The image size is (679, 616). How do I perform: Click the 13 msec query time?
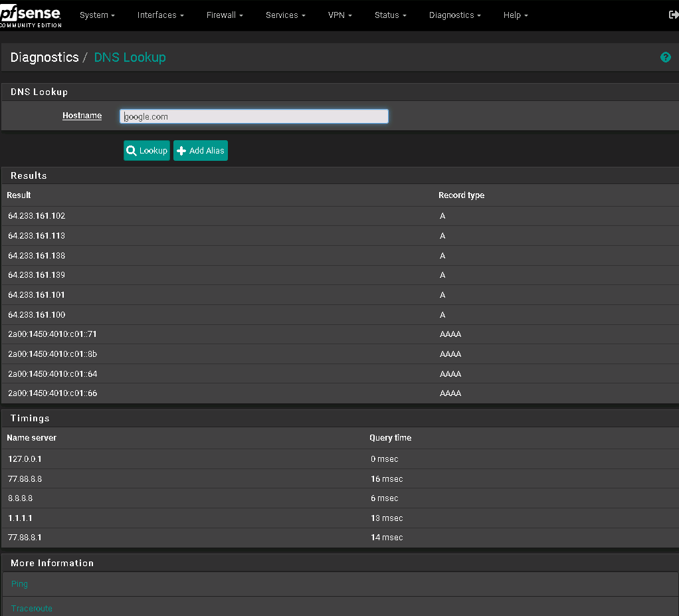point(387,518)
